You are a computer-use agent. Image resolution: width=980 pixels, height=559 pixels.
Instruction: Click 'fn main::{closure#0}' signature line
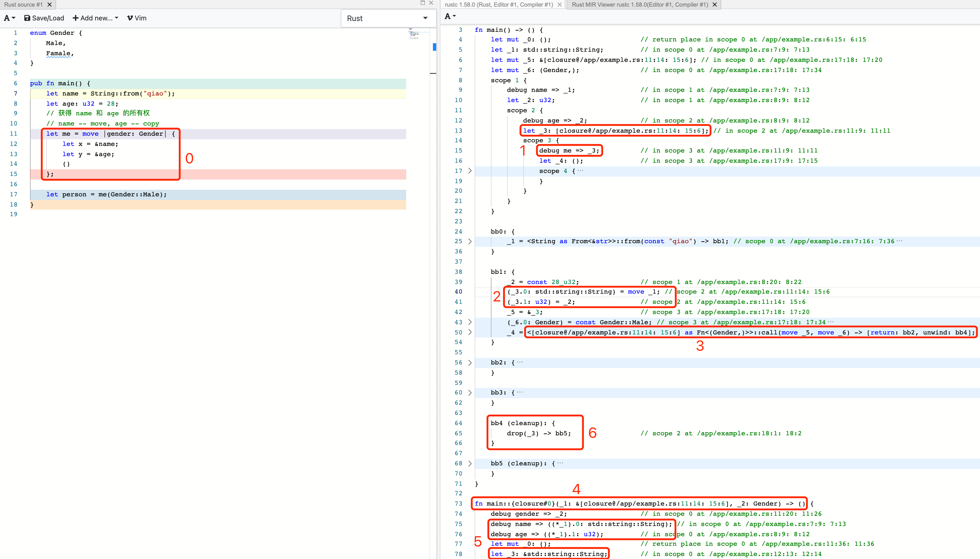[644, 503]
